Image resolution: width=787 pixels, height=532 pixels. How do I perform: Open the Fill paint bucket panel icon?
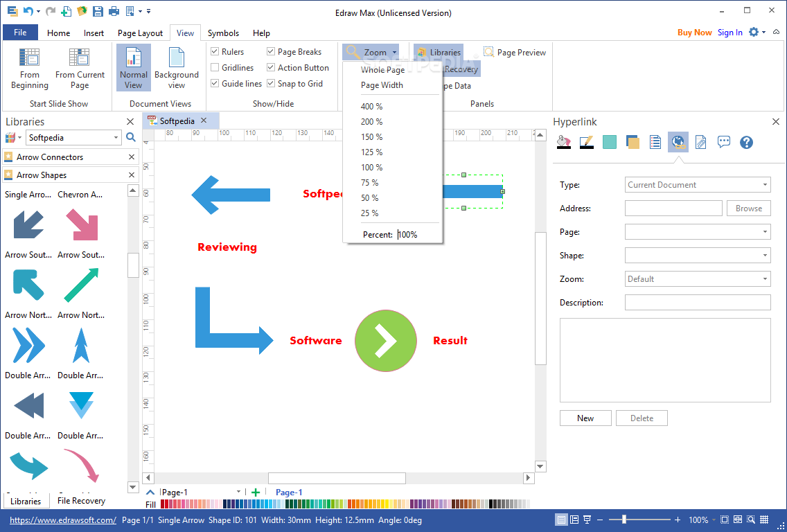(x=564, y=143)
